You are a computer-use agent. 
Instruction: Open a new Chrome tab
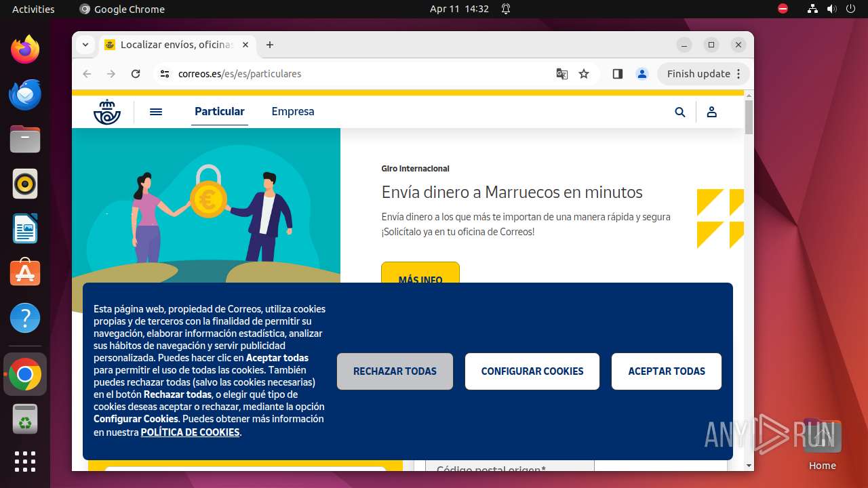click(270, 45)
